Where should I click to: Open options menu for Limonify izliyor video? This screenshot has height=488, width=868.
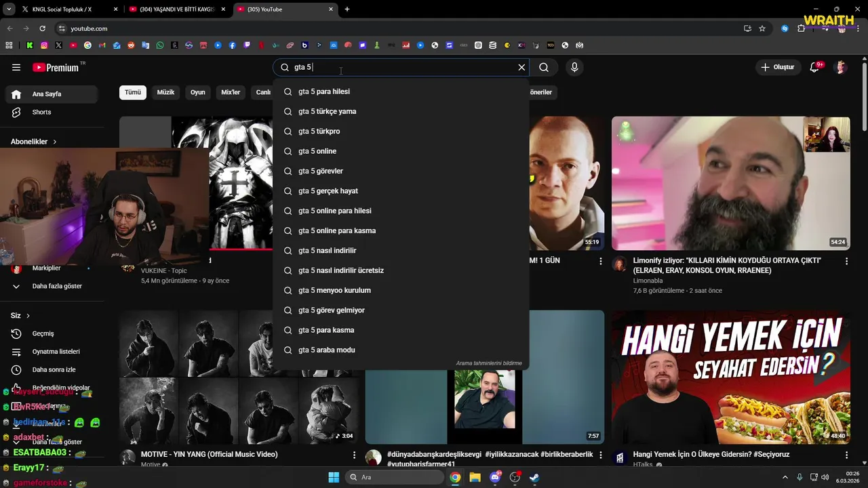(x=846, y=261)
